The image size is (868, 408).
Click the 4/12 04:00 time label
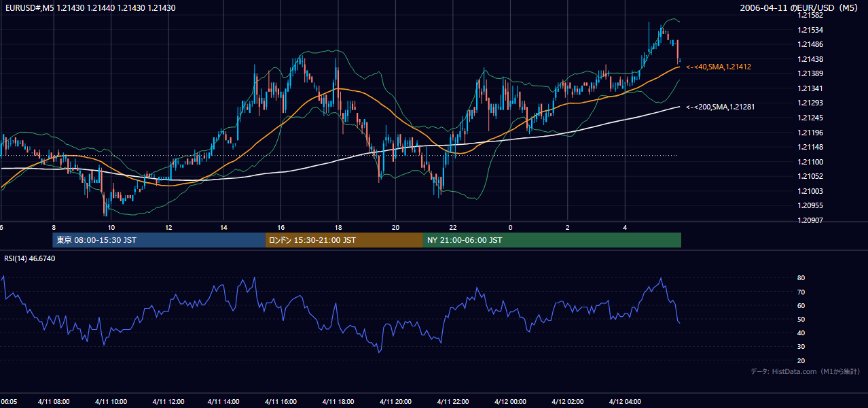click(624, 402)
